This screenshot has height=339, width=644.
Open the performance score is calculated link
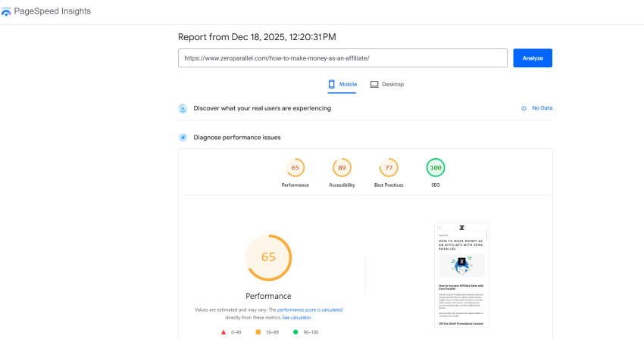310,309
